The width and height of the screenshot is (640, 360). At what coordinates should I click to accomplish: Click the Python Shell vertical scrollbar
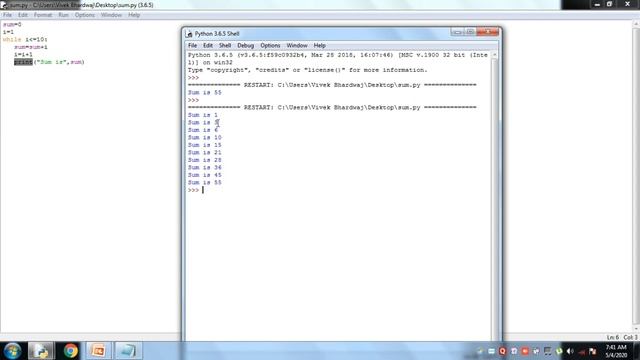[x=495, y=196]
